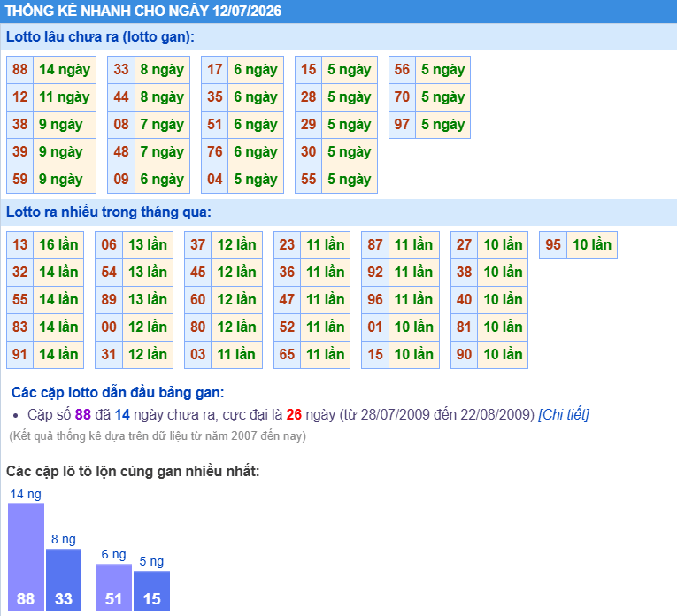Select number 01 with 10 lần
The height and width of the screenshot is (616, 677).
375,327
